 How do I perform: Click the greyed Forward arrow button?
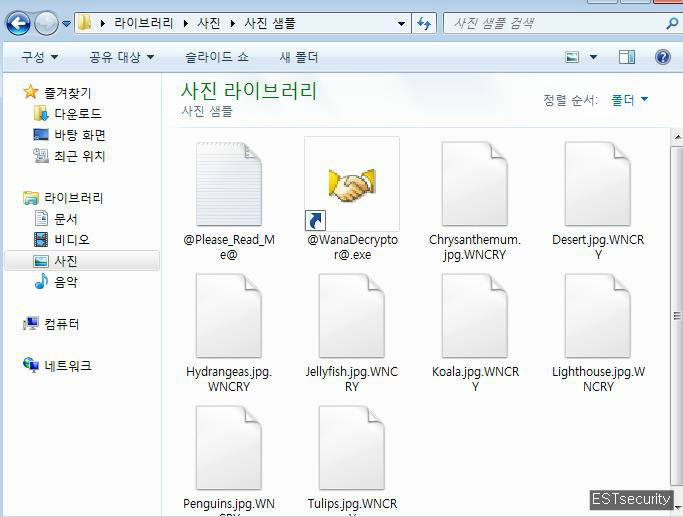click(46, 23)
